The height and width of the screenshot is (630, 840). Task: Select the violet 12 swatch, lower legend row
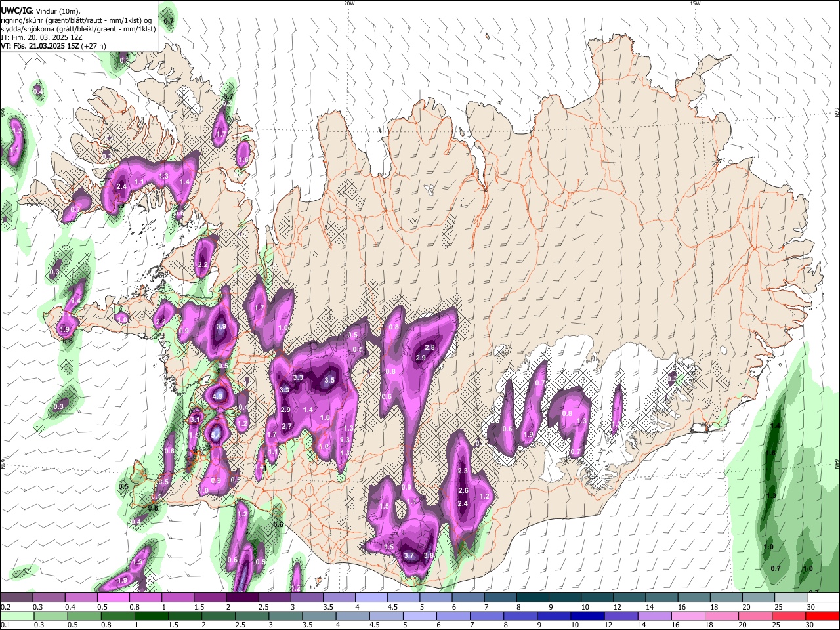pyautogui.click(x=620, y=616)
